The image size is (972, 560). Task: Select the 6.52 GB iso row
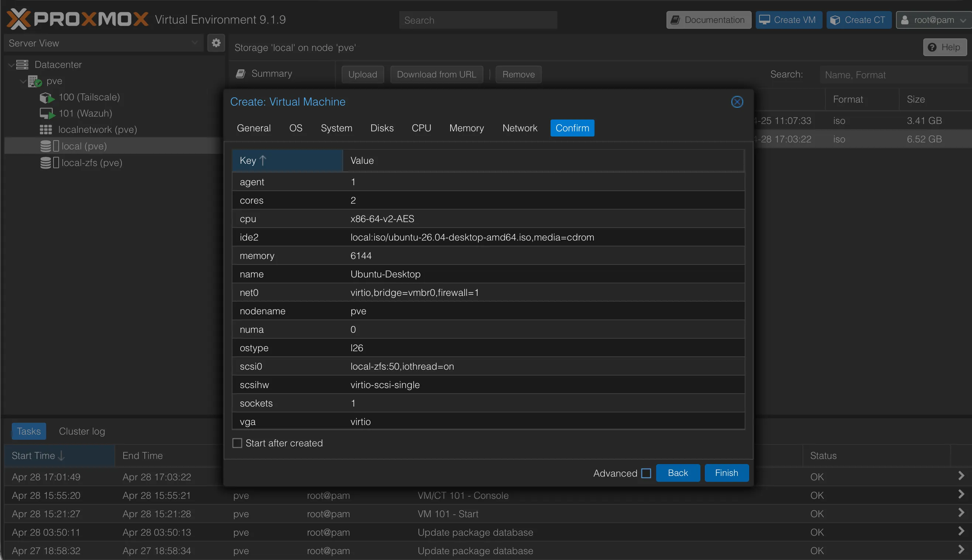[x=863, y=139]
